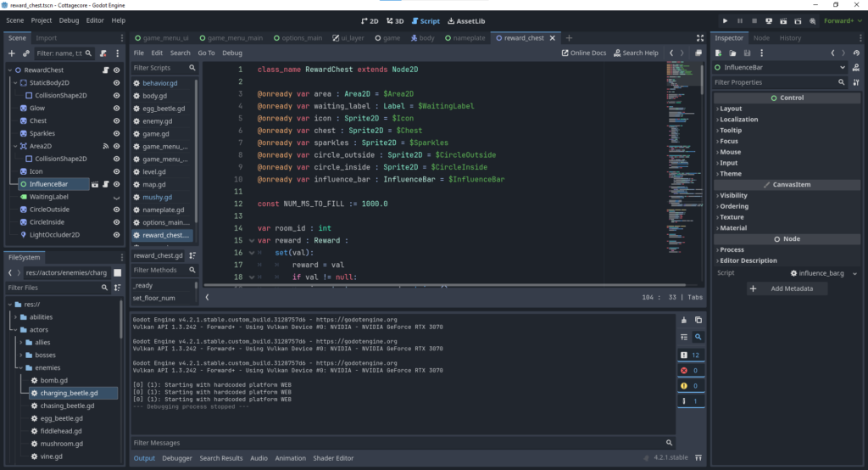
Task: Open Online Docs link
Action: (x=584, y=53)
